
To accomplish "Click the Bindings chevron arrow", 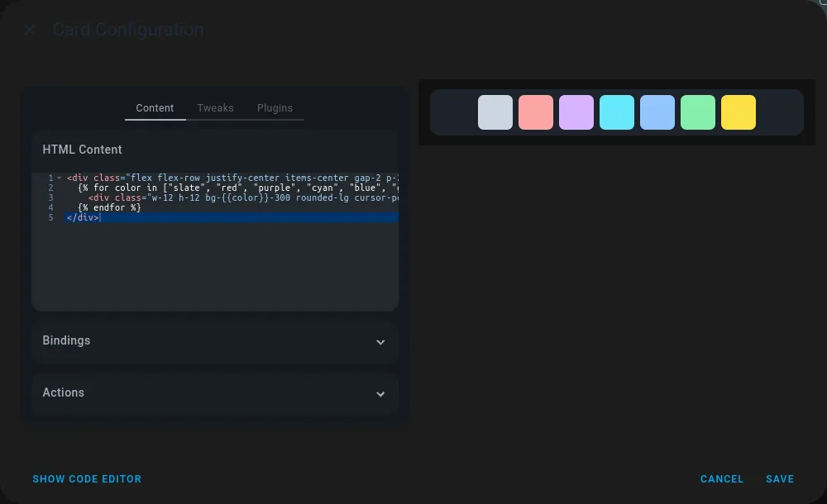I will 380,342.
